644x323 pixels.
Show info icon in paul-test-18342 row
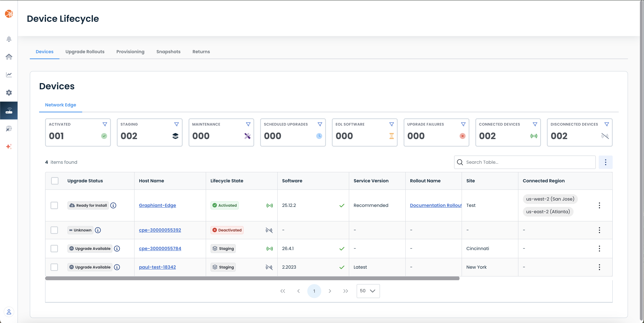(x=117, y=267)
